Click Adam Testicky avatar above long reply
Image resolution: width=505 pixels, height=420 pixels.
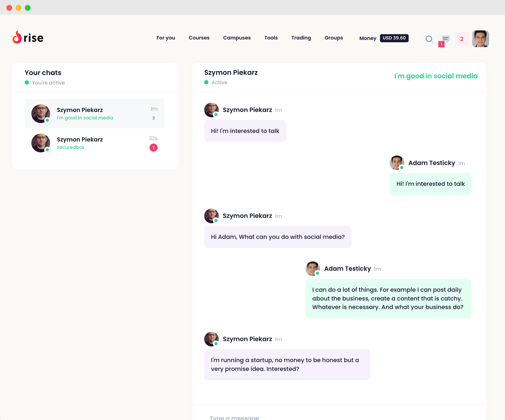click(x=313, y=269)
